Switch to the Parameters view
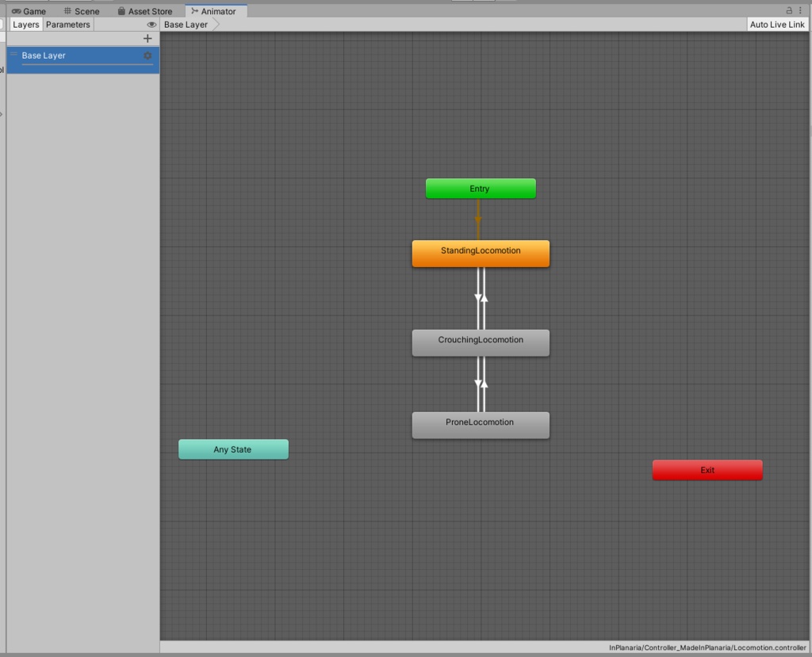This screenshot has height=657, width=812. tap(67, 25)
